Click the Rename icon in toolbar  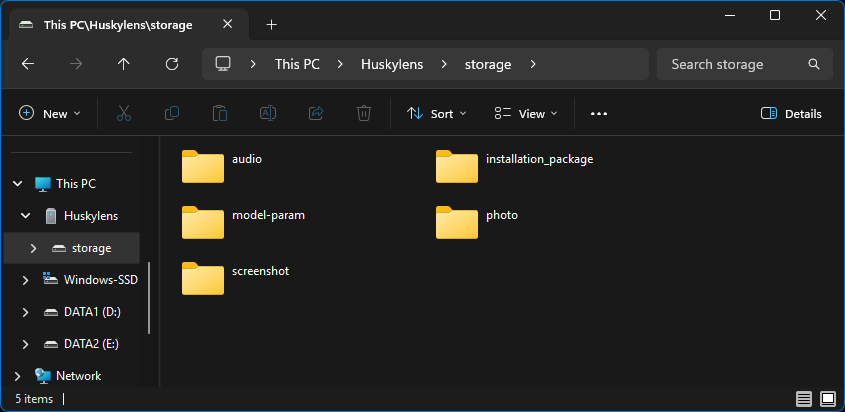click(x=268, y=114)
